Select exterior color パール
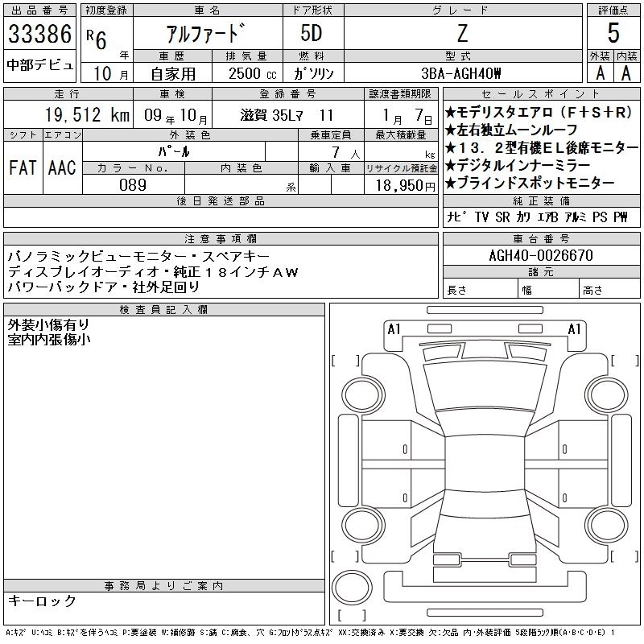The image size is (644, 644). (x=174, y=152)
